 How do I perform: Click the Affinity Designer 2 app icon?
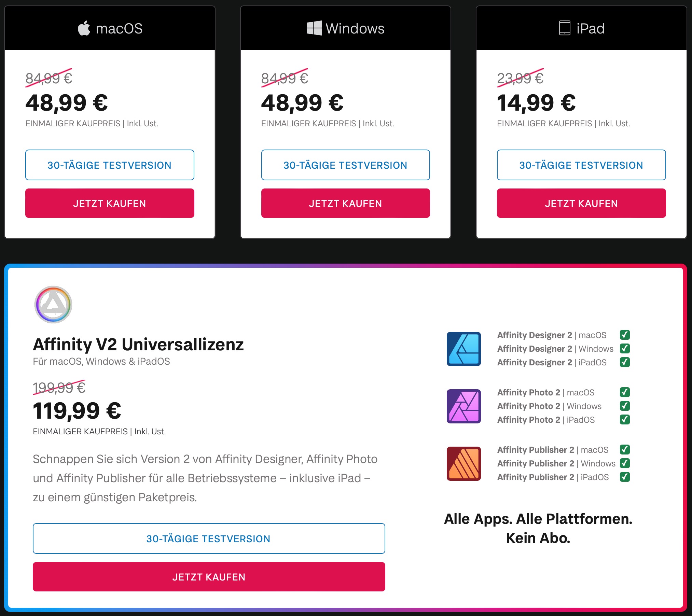[x=463, y=349]
